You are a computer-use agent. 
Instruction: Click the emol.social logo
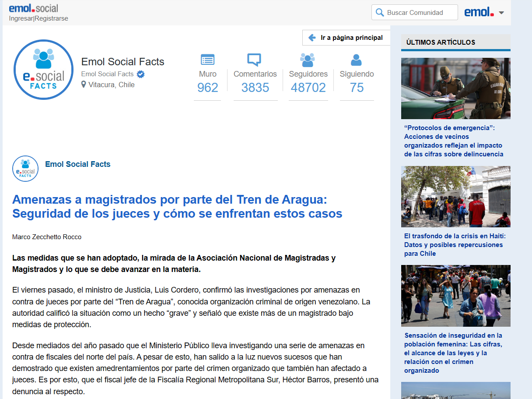pyautogui.click(x=33, y=8)
